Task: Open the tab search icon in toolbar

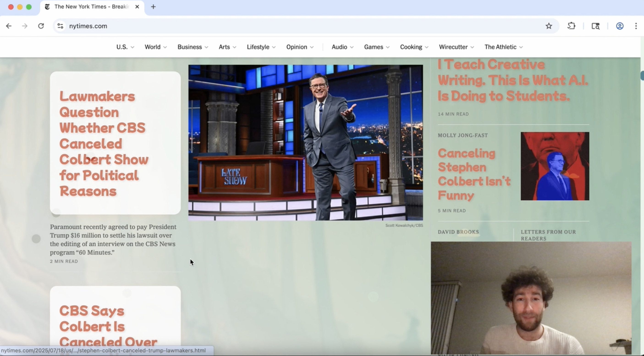Action: pyautogui.click(x=595, y=26)
